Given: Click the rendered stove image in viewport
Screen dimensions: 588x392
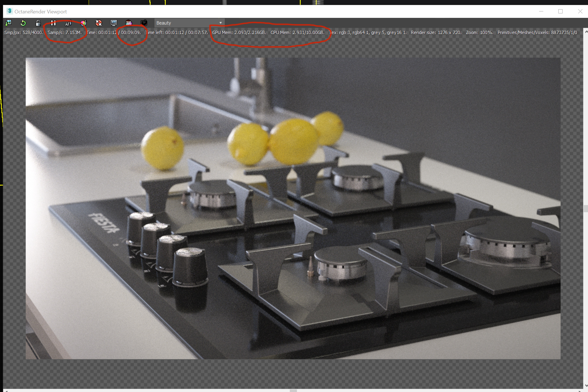Looking at the screenshot, I should [x=293, y=208].
